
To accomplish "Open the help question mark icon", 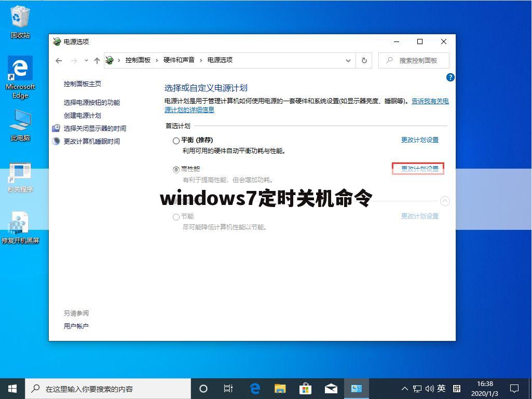I will tap(449, 77).
